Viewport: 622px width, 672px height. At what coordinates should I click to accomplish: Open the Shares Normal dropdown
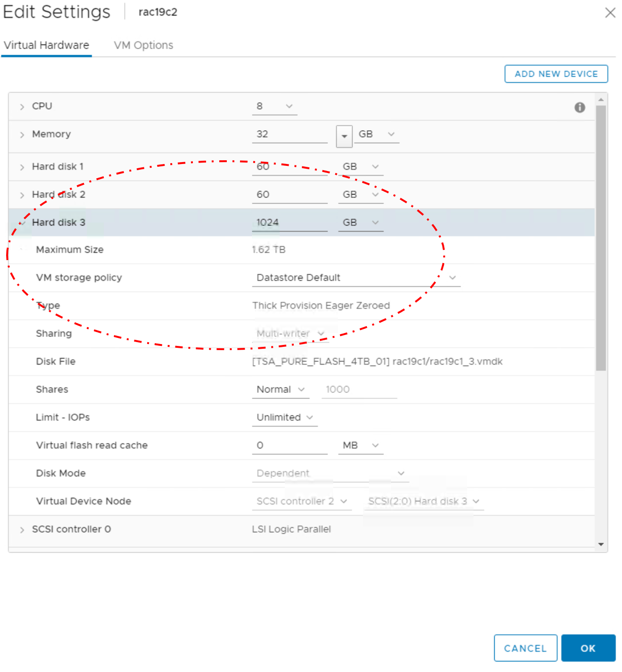281,390
